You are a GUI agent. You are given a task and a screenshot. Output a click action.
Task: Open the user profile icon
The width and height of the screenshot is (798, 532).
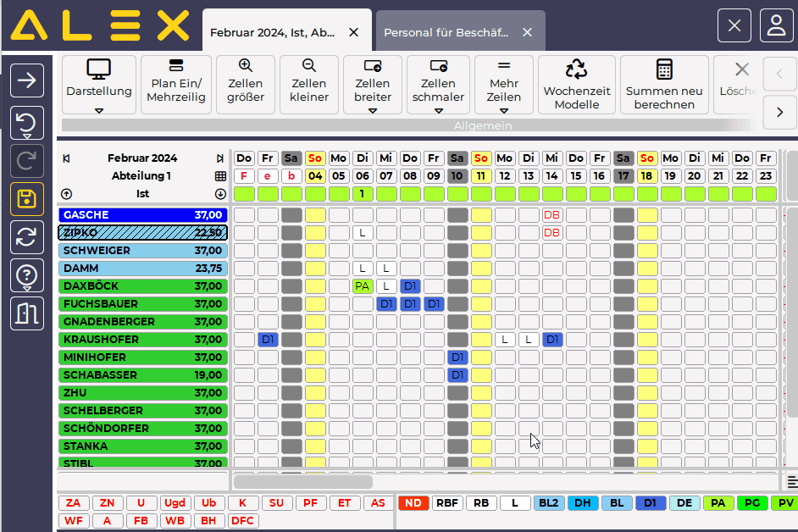[776, 25]
